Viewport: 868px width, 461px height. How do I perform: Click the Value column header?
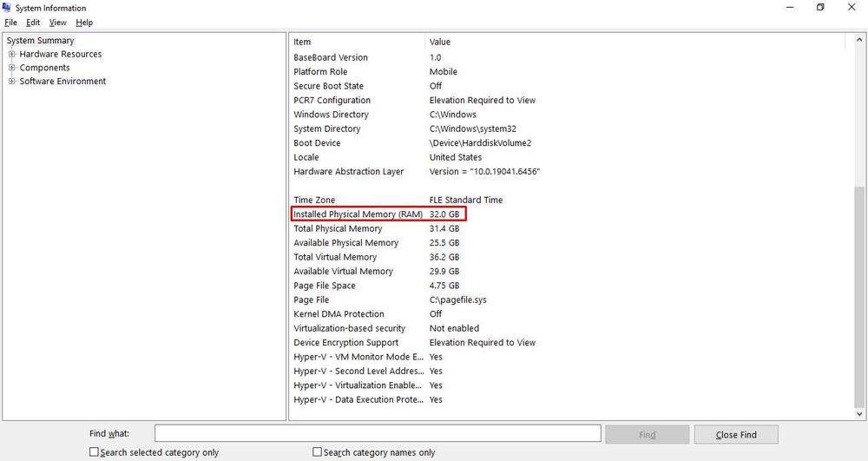(x=440, y=42)
